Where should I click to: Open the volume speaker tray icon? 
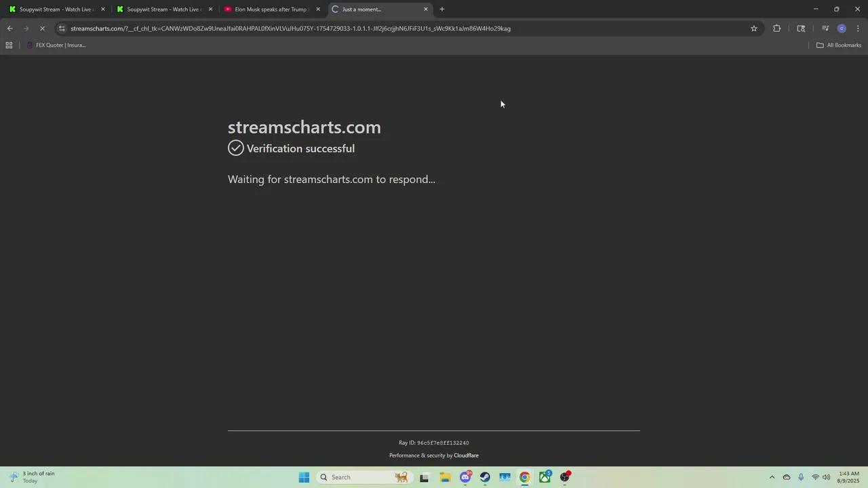tap(826, 477)
